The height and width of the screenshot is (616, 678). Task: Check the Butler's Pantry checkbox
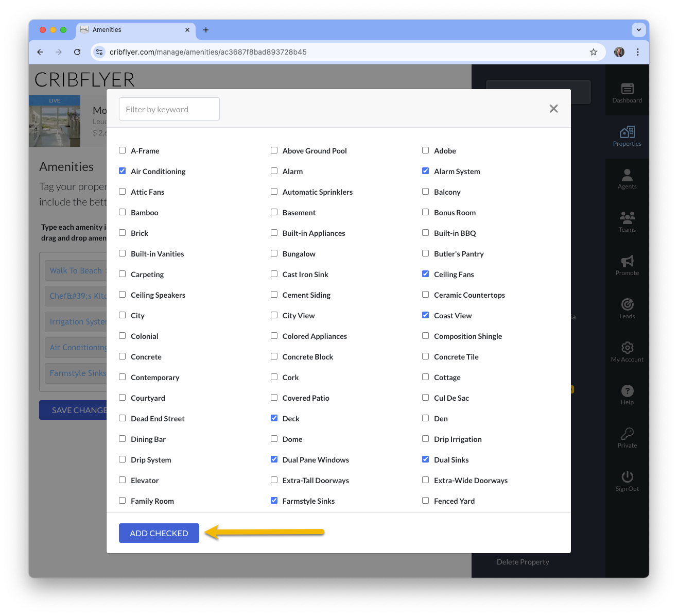tap(426, 253)
